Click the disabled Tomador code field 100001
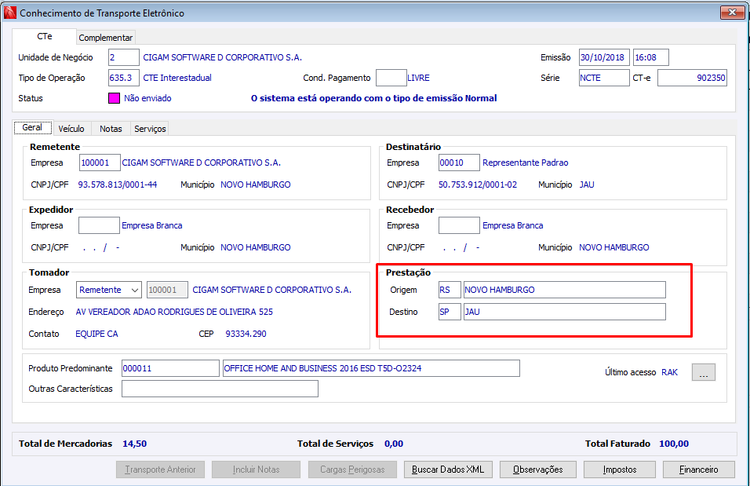 point(167,290)
